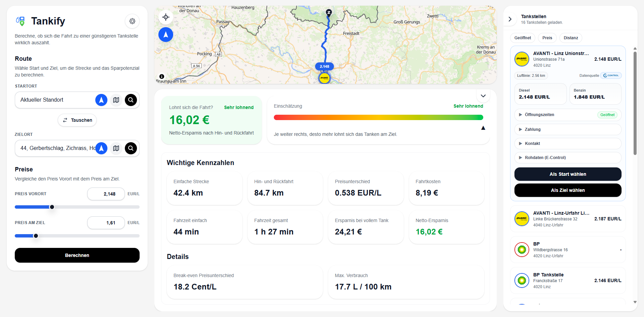Edit Preis Vorort value field
The image size is (644, 317).
(x=106, y=194)
